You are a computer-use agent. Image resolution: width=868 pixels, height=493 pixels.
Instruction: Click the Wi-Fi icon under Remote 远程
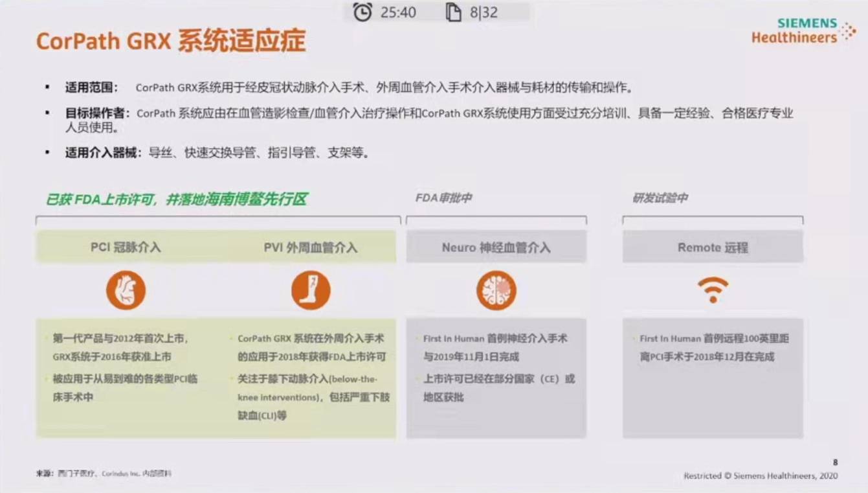coord(713,290)
